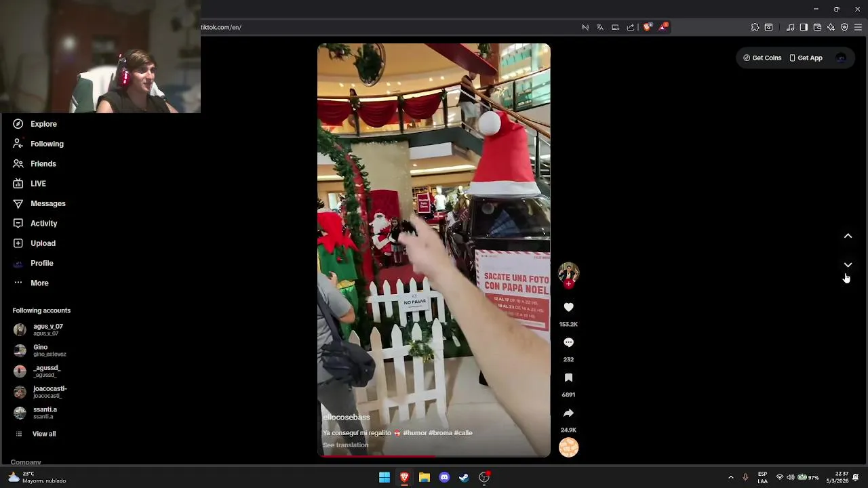Open the Leo AI sparkle icon
The width and height of the screenshot is (868, 488).
831,27
